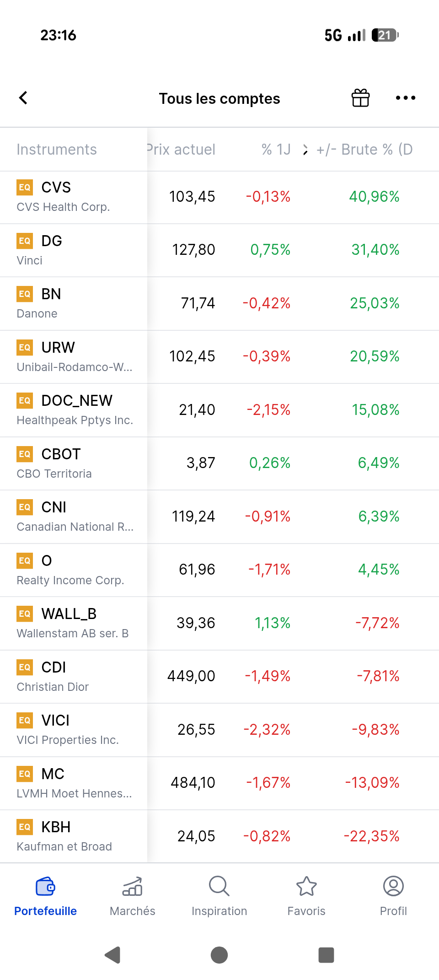This screenshot has width=439, height=980.
Task: Tap the back arrow icon
Action: click(23, 98)
